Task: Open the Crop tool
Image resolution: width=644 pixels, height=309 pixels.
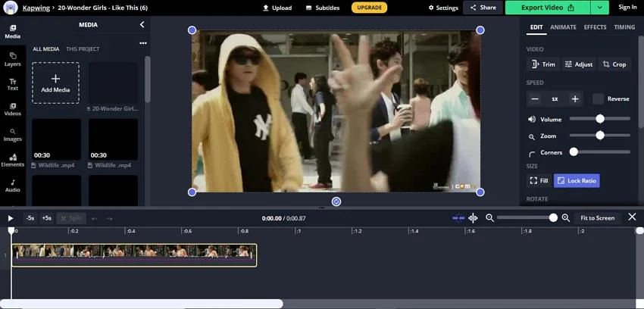Action: tap(614, 64)
